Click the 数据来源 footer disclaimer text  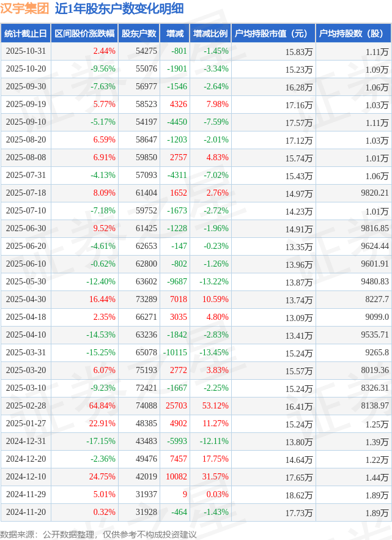point(98,534)
